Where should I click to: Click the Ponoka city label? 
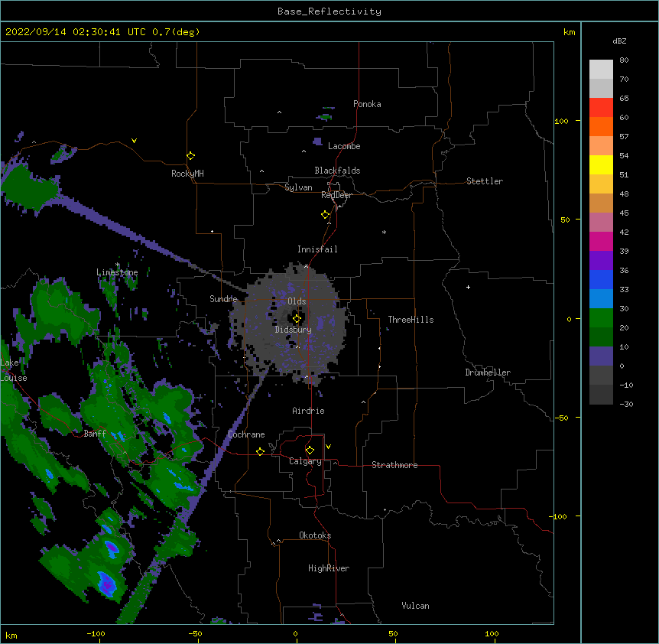367,104
